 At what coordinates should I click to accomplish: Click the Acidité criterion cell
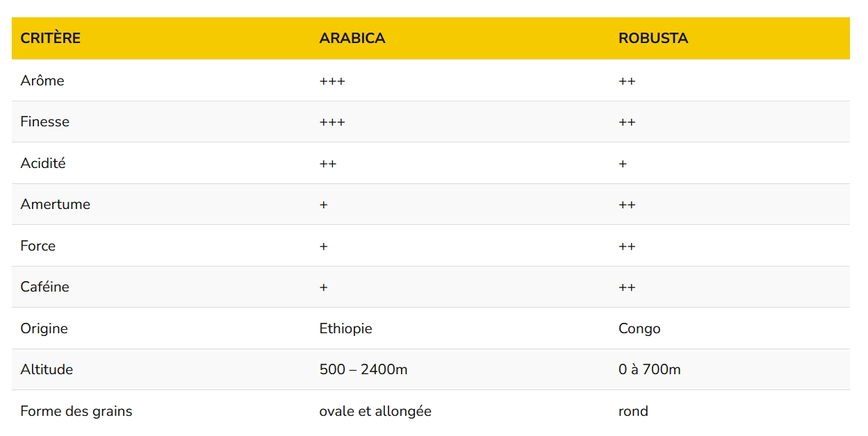(x=43, y=163)
